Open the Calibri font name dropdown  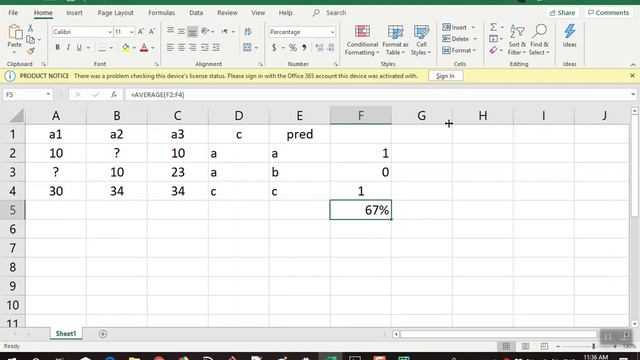pos(110,32)
